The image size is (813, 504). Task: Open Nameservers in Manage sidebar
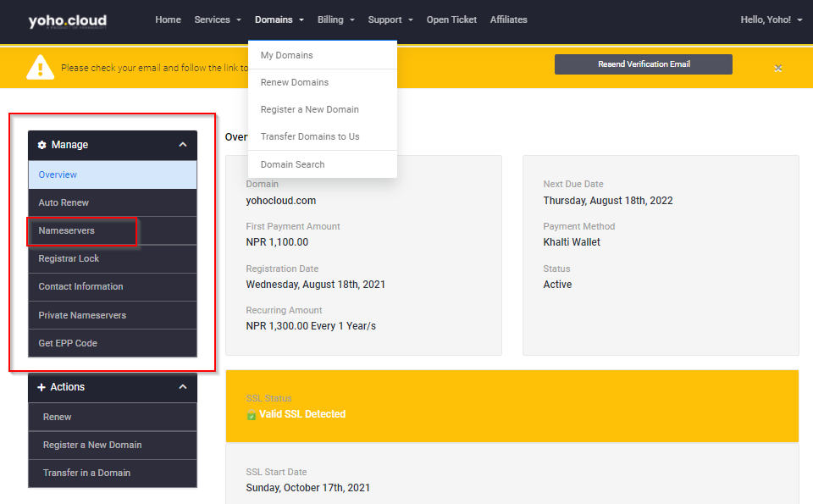click(67, 230)
